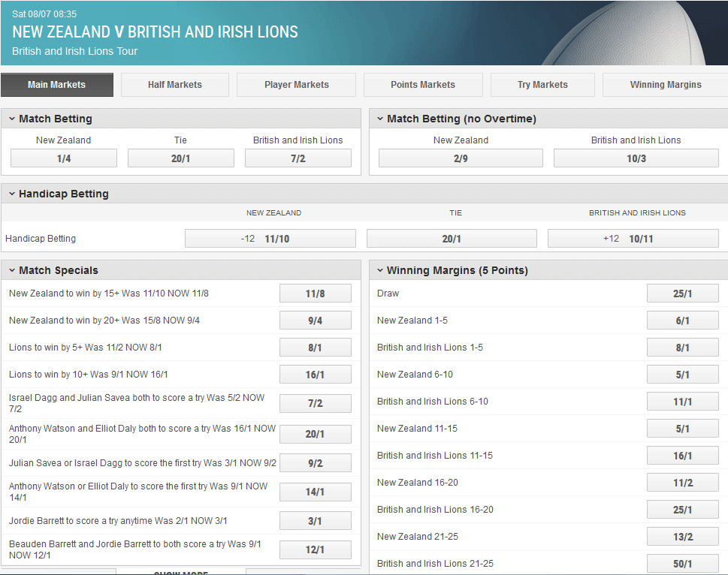Click BRITISH AND IRISH LIONS handicap header
Screen dimensions: 728x575
click(x=637, y=213)
